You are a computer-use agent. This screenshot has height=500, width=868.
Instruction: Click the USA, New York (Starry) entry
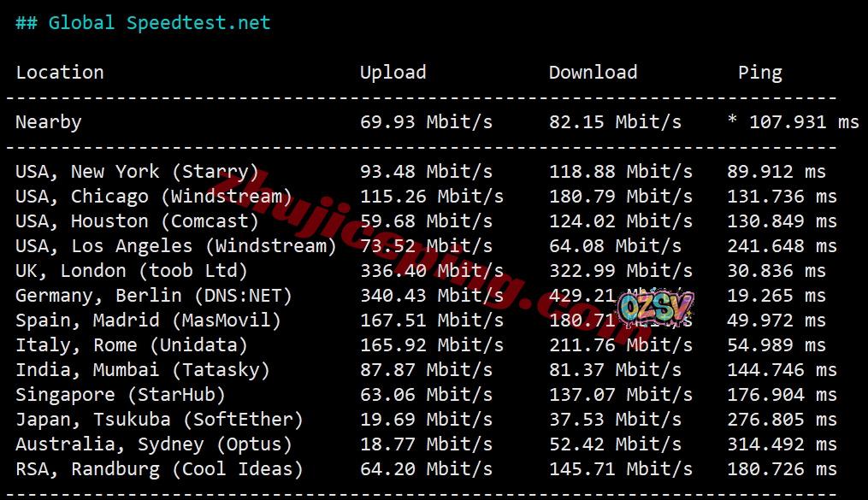[x=137, y=172]
